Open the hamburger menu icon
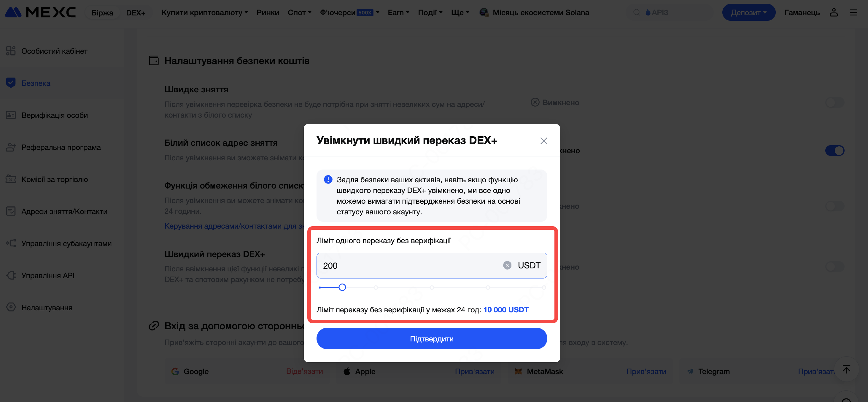The width and height of the screenshot is (868, 402). (x=853, y=12)
